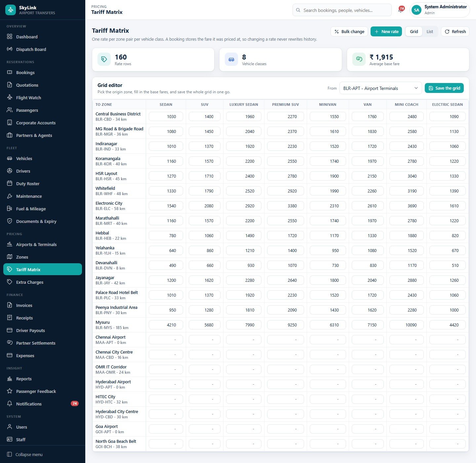Edit Central Business District Sedan fare 1030
Image resolution: width=476 pixels, height=463 pixels.
point(166,116)
